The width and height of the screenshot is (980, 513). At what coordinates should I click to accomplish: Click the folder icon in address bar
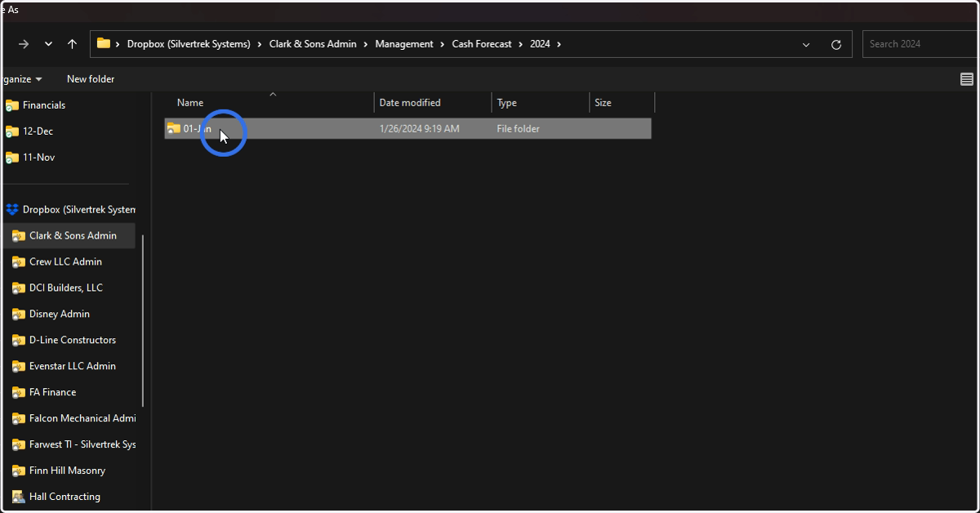[104, 44]
